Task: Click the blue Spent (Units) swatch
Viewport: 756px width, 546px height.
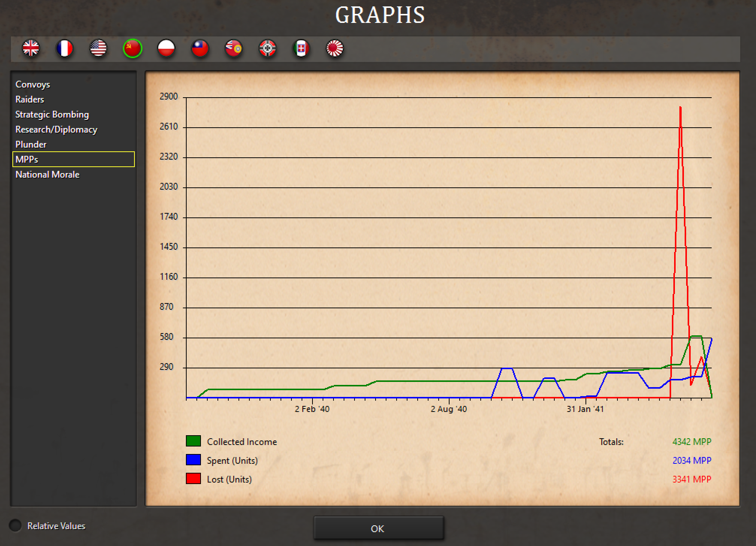Action: coord(193,460)
